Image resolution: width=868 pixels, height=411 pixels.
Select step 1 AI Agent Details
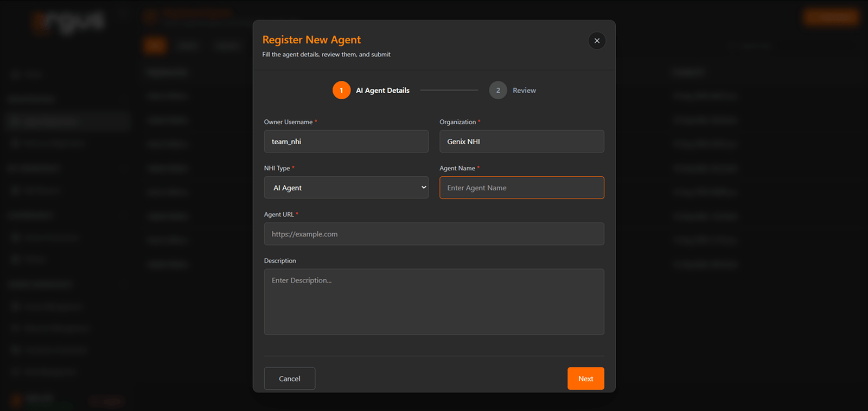371,91
